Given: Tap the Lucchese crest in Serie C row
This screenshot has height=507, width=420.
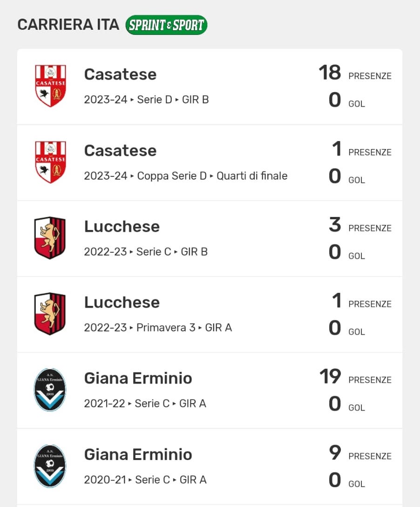Looking at the screenshot, I should pos(50,238).
